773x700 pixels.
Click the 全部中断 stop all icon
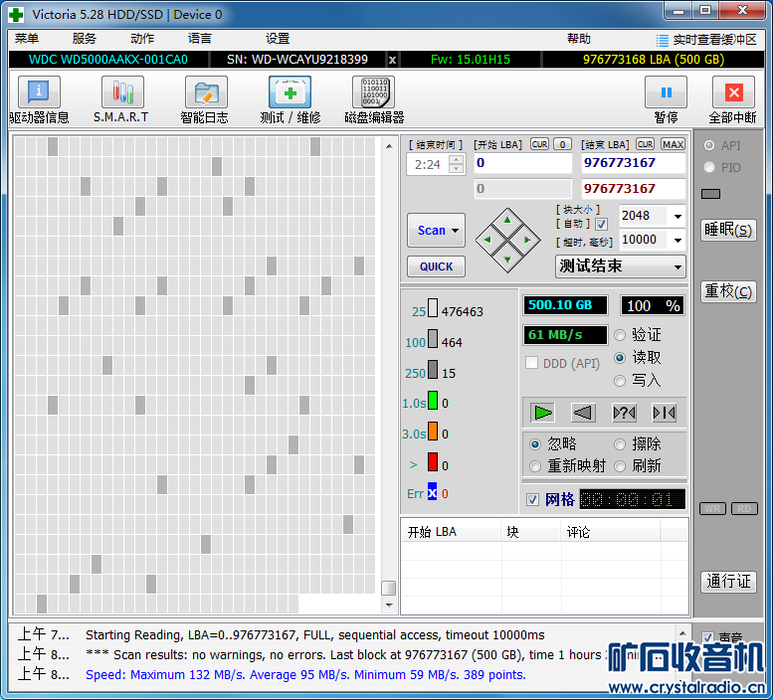tap(733, 93)
